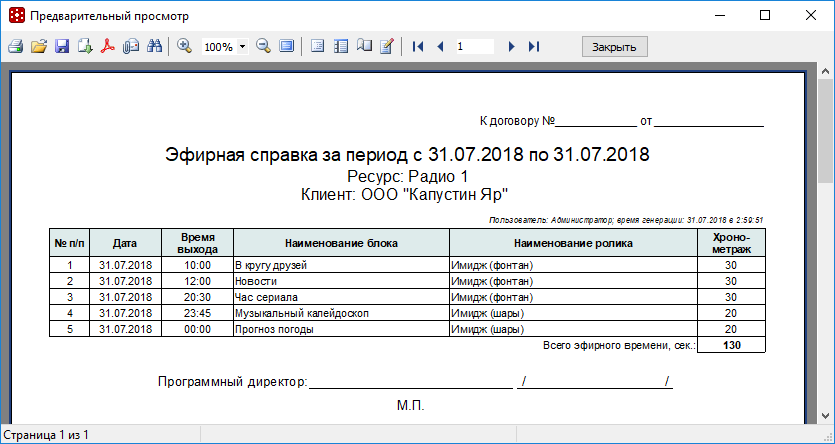Click the date cell in row 3
835x444 pixels.
pos(126,297)
